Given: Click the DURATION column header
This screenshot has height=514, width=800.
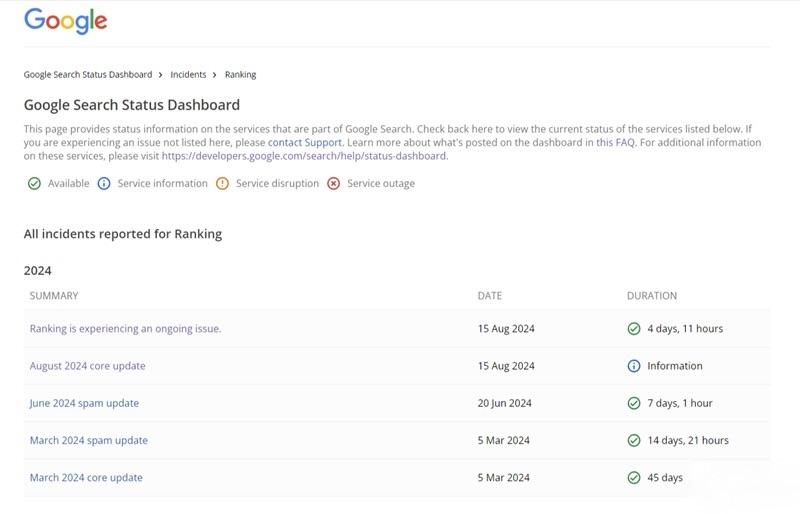Looking at the screenshot, I should [652, 296].
